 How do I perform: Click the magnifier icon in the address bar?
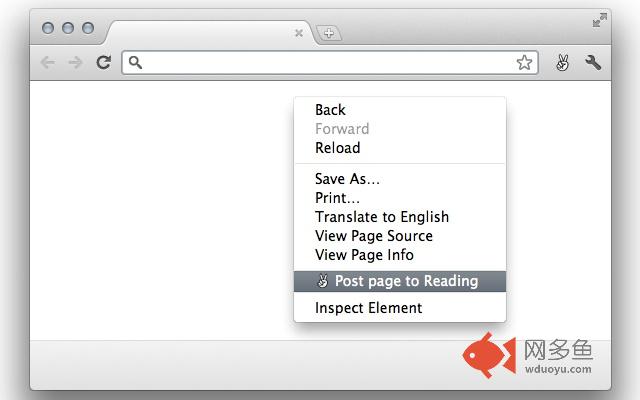point(136,63)
